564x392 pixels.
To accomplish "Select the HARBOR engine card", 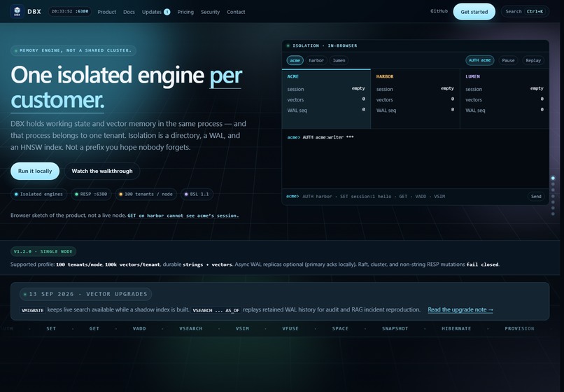I will [x=415, y=99].
